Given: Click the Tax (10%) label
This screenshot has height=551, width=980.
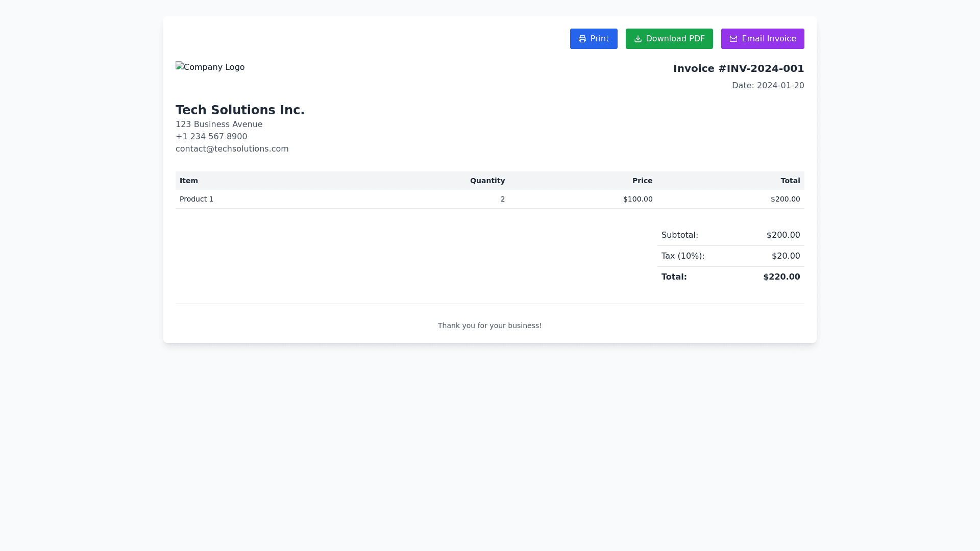Looking at the screenshot, I should [682, 256].
